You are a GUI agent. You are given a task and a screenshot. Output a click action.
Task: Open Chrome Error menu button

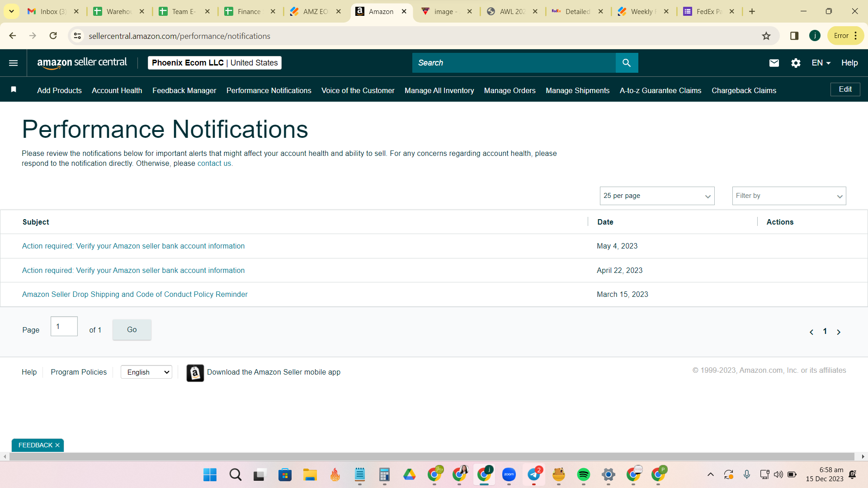pos(845,36)
